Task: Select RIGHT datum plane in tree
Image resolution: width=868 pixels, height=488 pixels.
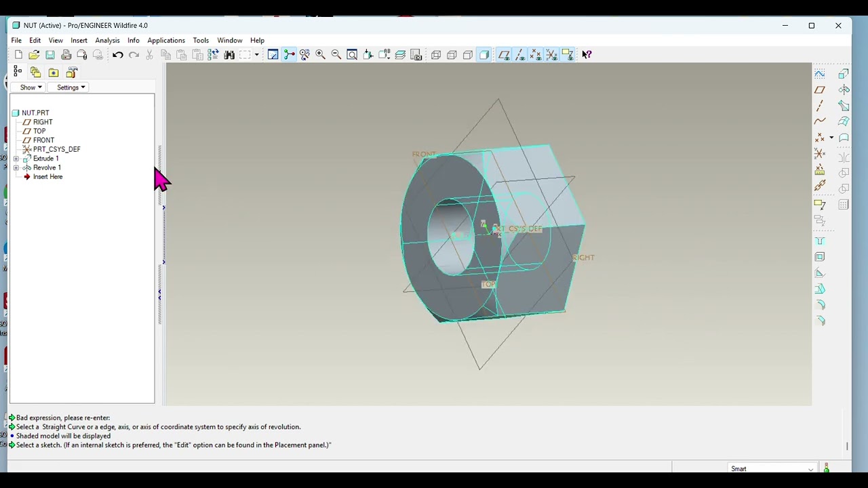Action: point(43,122)
